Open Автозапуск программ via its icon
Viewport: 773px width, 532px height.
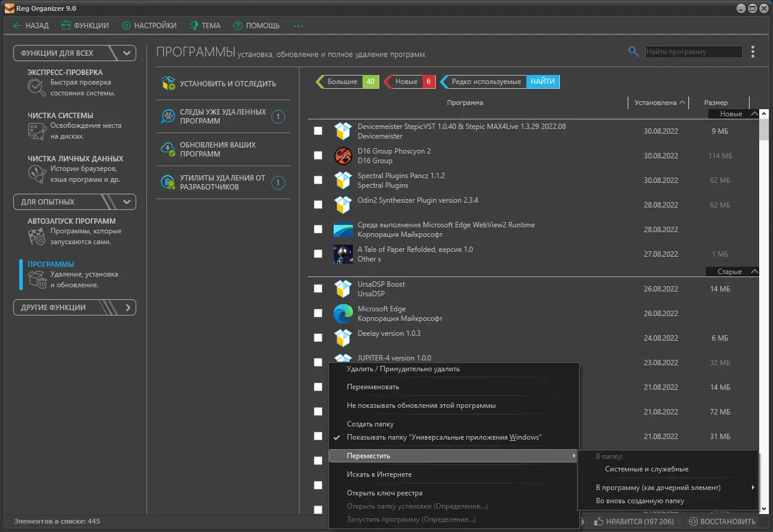(x=37, y=236)
